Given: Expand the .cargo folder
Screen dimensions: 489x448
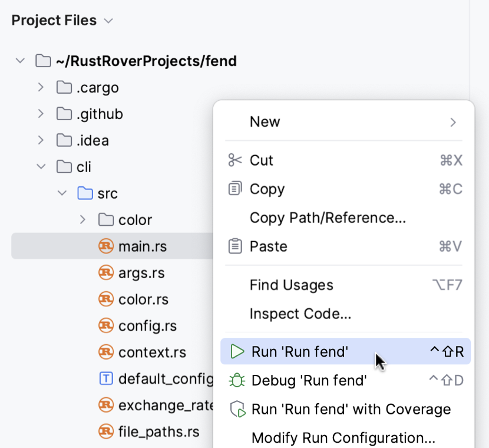Looking at the screenshot, I should coord(40,87).
